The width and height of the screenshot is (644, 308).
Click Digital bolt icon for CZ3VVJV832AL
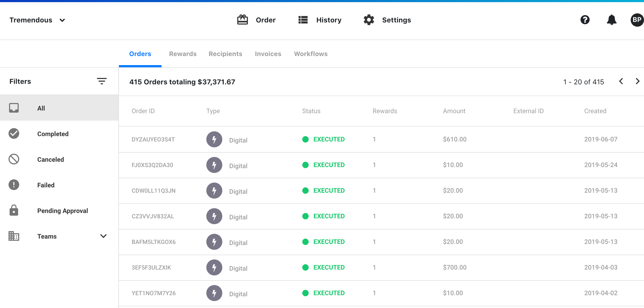point(214,216)
